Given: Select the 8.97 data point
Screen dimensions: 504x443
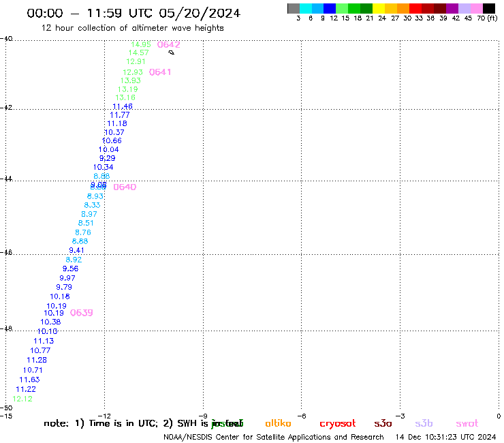Looking at the screenshot, I should (x=89, y=214).
